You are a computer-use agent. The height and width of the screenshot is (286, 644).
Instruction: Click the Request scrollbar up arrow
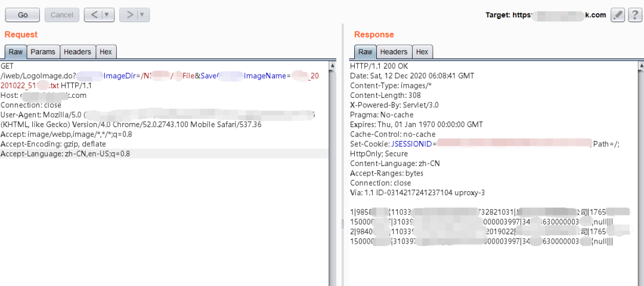(x=332, y=64)
